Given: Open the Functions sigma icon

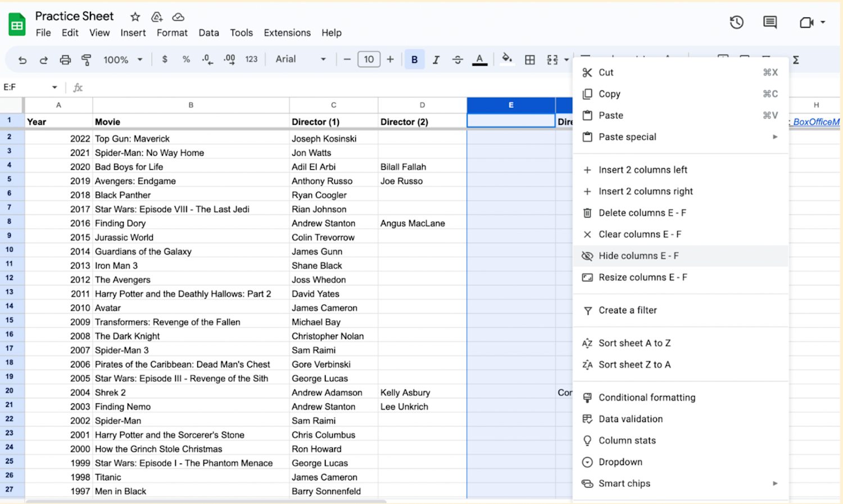Looking at the screenshot, I should click(796, 60).
